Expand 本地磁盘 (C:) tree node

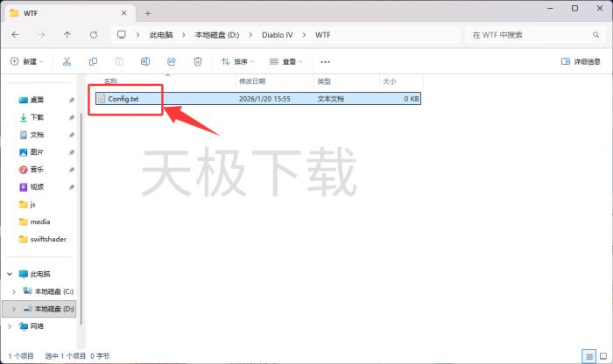click(x=12, y=291)
